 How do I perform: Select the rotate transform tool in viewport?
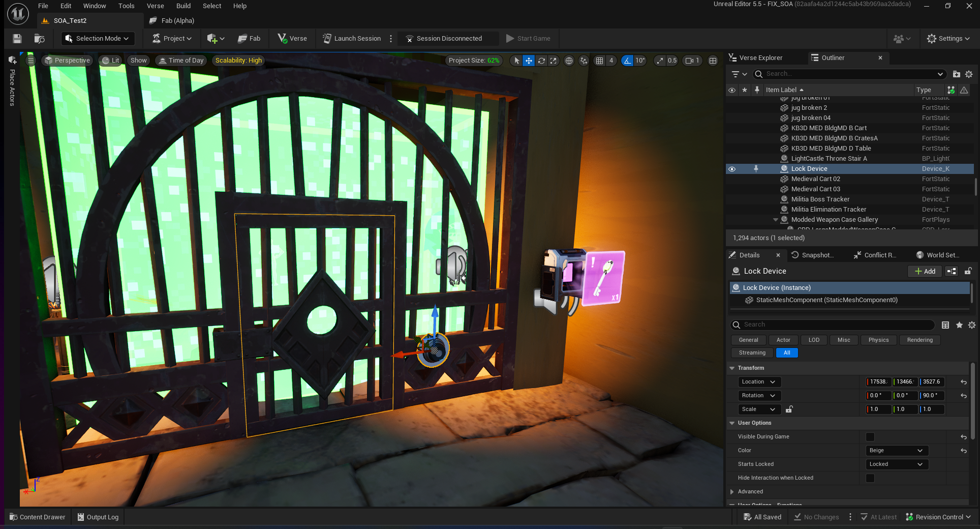(x=541, y=61)
